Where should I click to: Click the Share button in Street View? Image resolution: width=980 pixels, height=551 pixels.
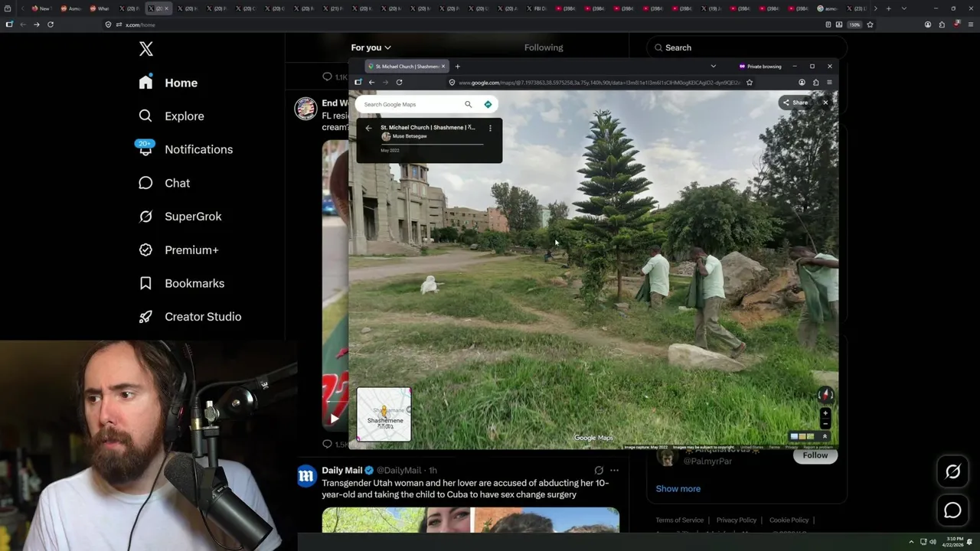click(x=795, y=103)
